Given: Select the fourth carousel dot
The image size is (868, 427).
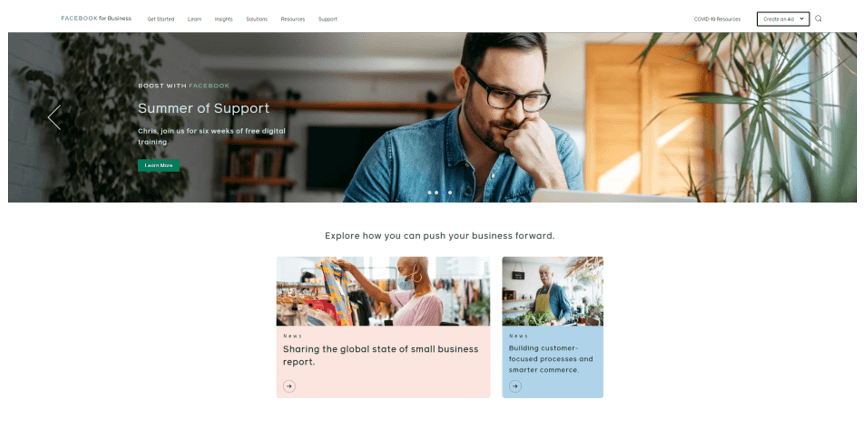Looking at the screenshot, I should [x=450, y=193].
